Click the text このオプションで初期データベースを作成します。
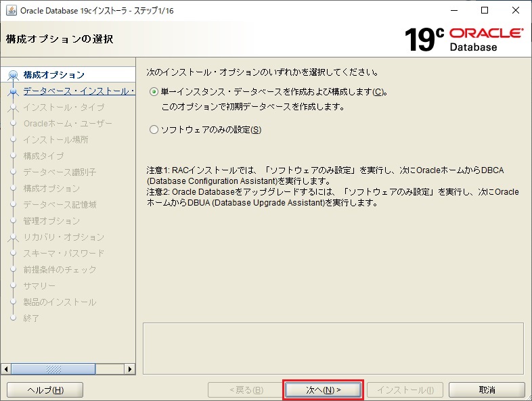This screenshot has width=532, height=401. [253, 107]
